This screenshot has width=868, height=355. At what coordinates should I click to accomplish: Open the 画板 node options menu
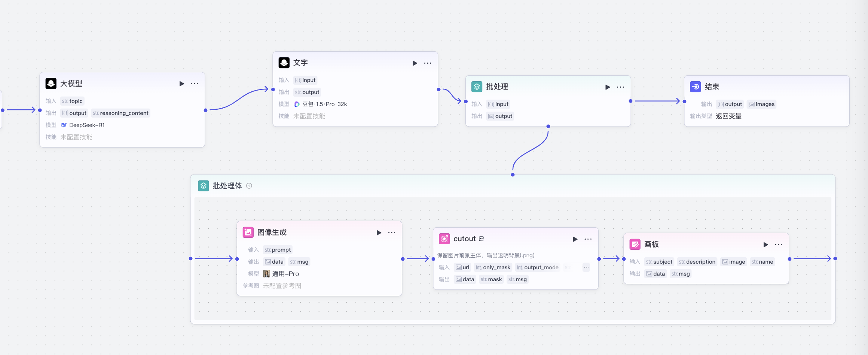point(779,245)
